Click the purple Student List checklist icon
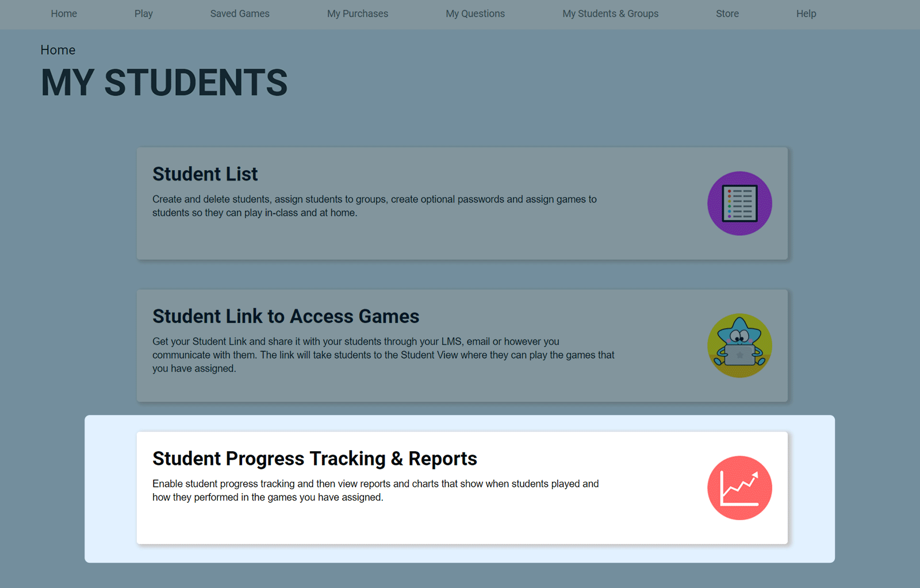920x588 pixels. coord(739,203)
